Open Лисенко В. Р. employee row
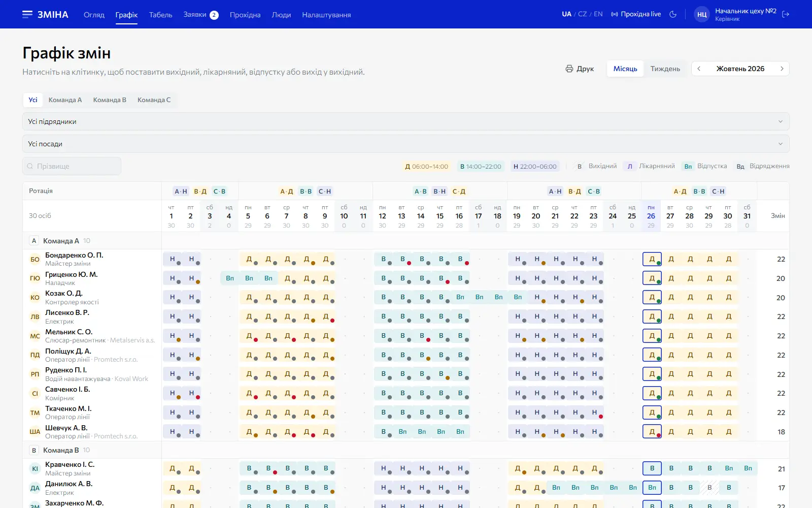Screen dimensions: 812x508 pyautogui.click(x=92, y=316)
